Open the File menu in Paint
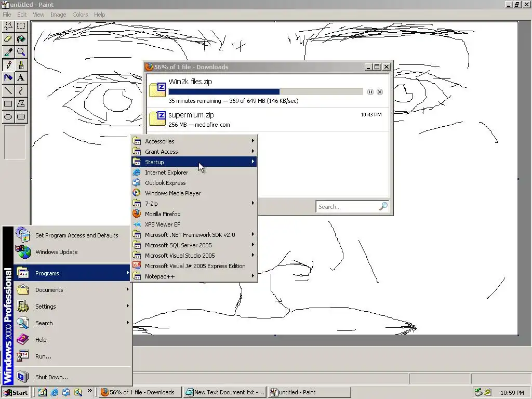 point(7,15)
